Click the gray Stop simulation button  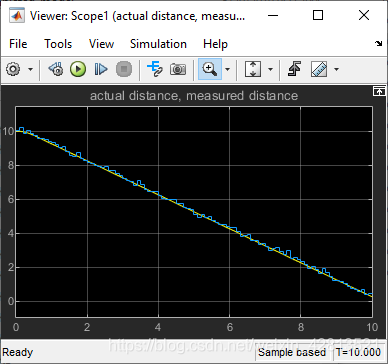[124, 69]
